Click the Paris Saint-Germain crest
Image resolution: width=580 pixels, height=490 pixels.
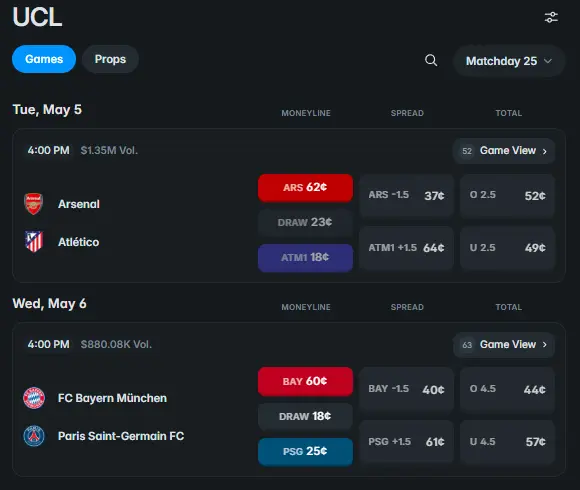coord(34,436)
